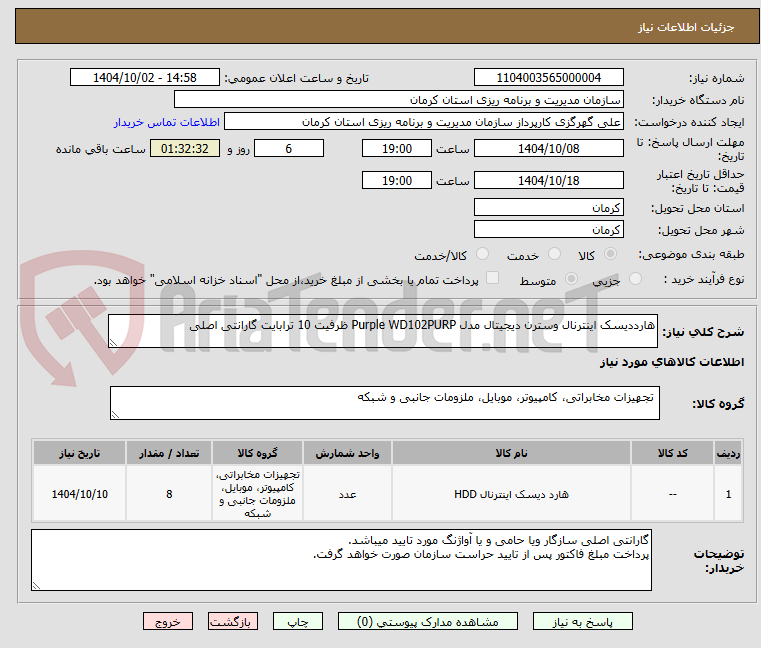
Task: Click the اطلاعات کالاهای مورد نیاز heading
Action: tap(672, 362)
